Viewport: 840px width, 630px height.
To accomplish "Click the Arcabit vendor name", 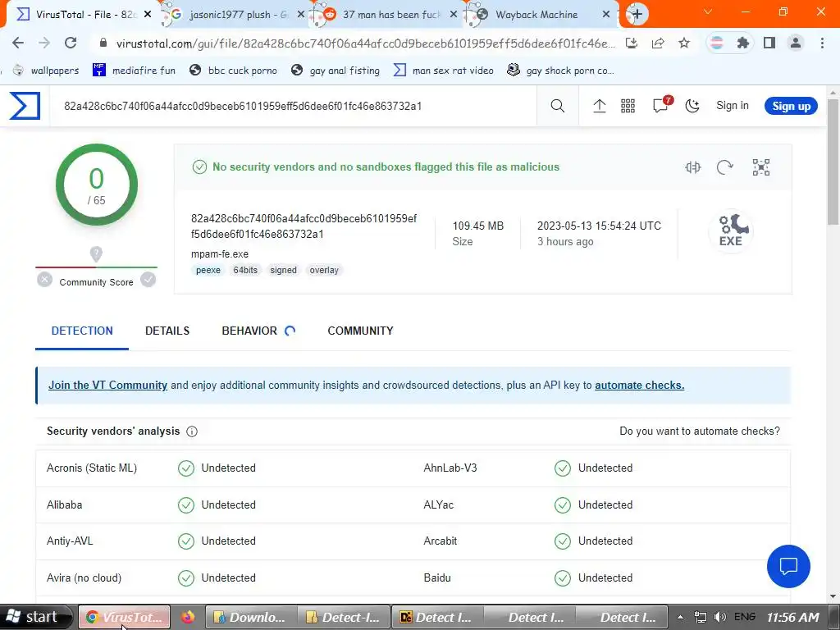I will (x=441, y=541).
